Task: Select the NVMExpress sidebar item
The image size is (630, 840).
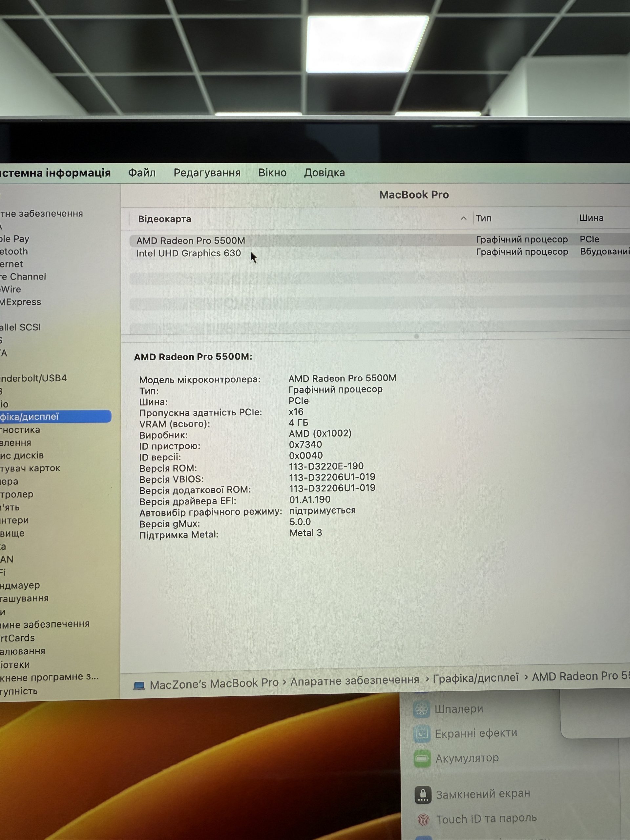Action: pyautogui.click(x=20, y=302)
